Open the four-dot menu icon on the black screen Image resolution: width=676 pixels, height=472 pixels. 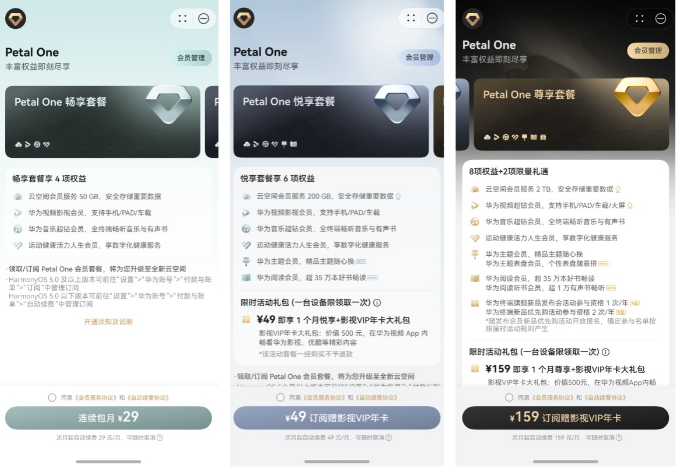point(640,19)
